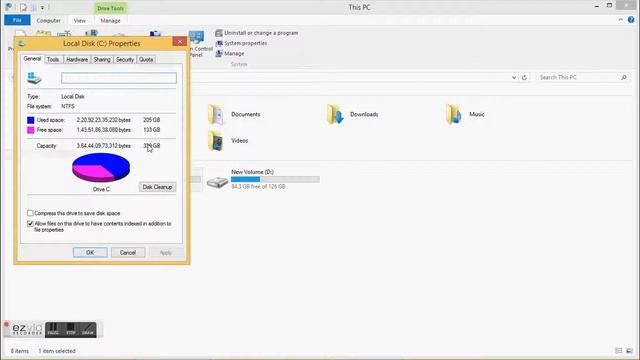The image size is (640, 360).
Task: Select the Drive Tools contextual tab
Action: 110,8
